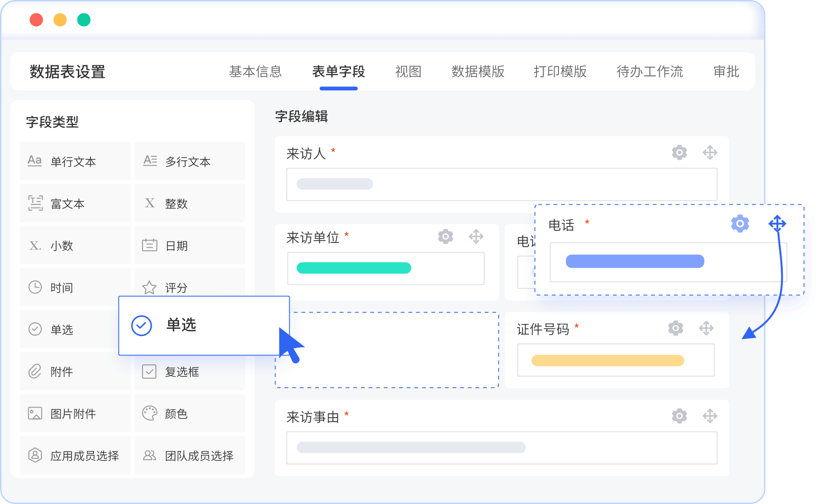
Task: Open settings gear for 电话 field
Action: (740, 223)
